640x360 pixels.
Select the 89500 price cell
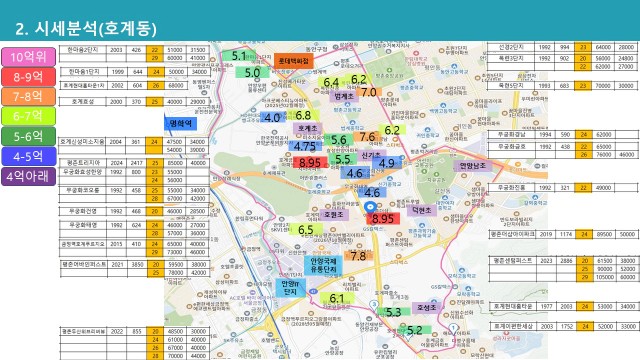point(604,234)
